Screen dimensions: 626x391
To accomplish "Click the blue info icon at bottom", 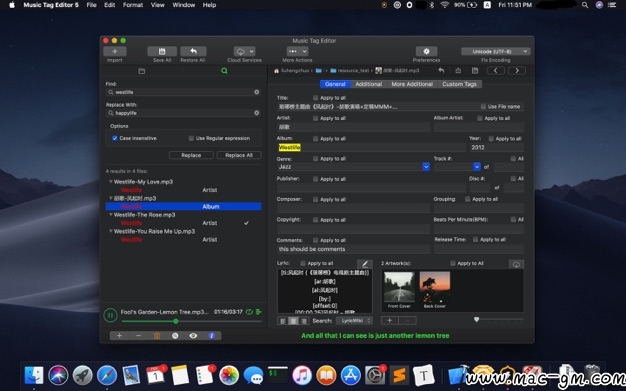I will pyautogui.click(x=212, y=336).
